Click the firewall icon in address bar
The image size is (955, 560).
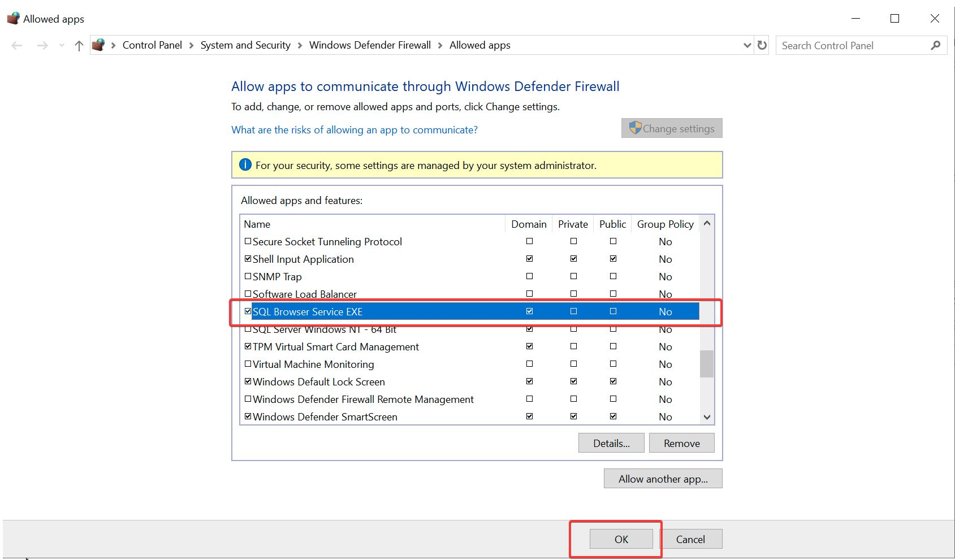(98, 45)
